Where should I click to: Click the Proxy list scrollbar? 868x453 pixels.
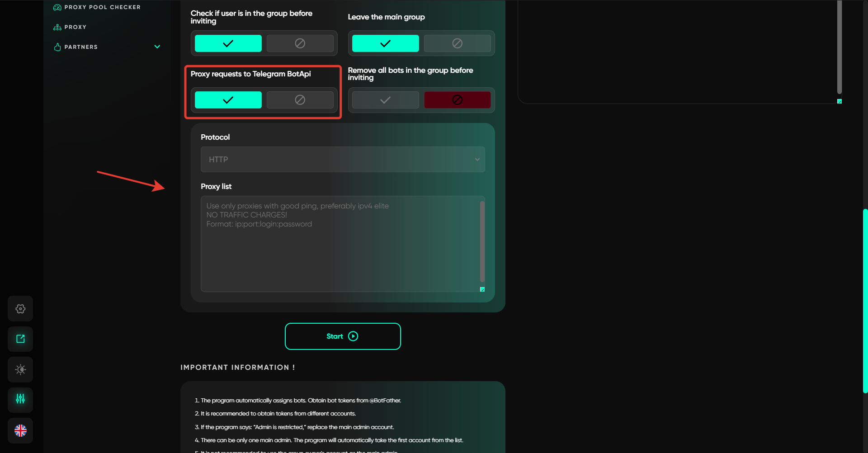(482, 242)
